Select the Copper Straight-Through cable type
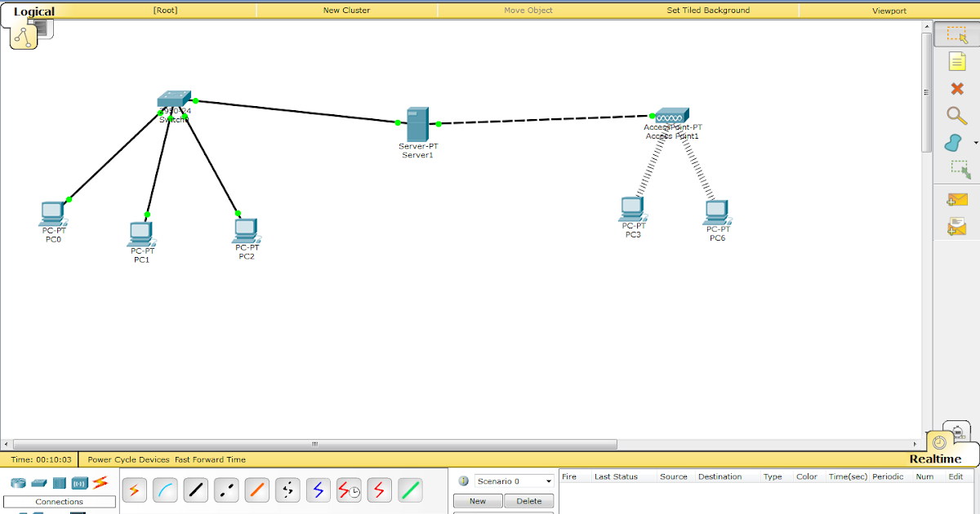Image resolution: width=980 pixels, height=514 pixels. pyautogui.click(x=196, y=490)
